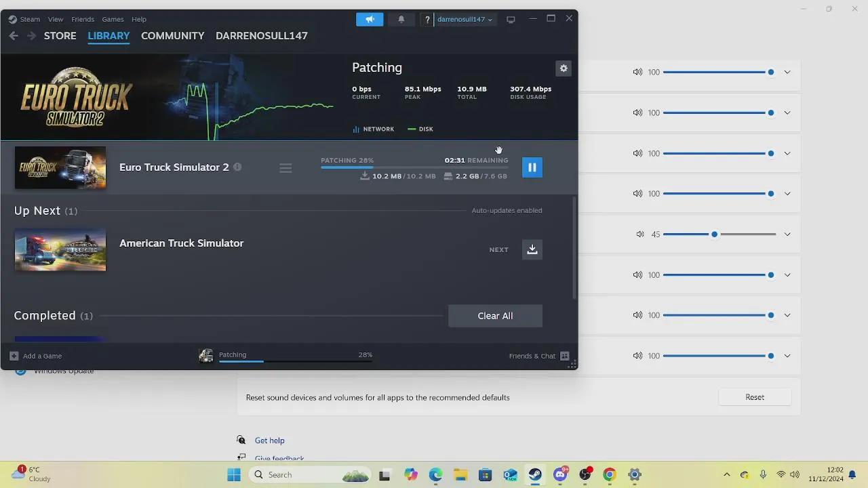Open the darrenosull147 account dropdown
Viewport: 868px width, 488px height.
pyautogui.click(x=463, y=19)
